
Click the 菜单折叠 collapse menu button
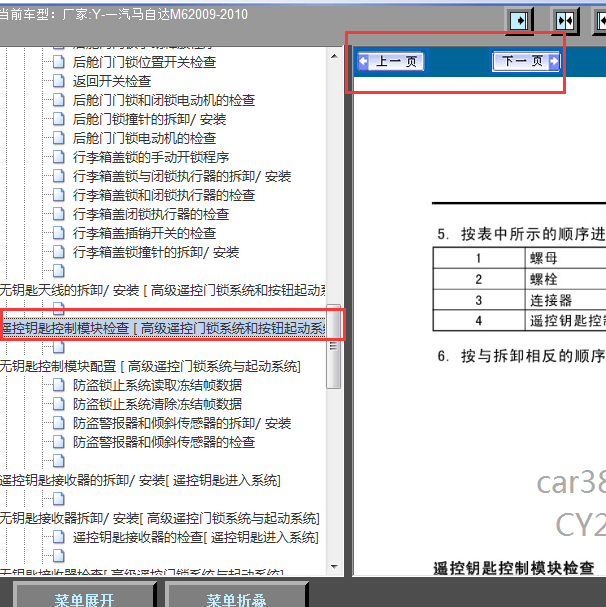[x=236, y=596]
